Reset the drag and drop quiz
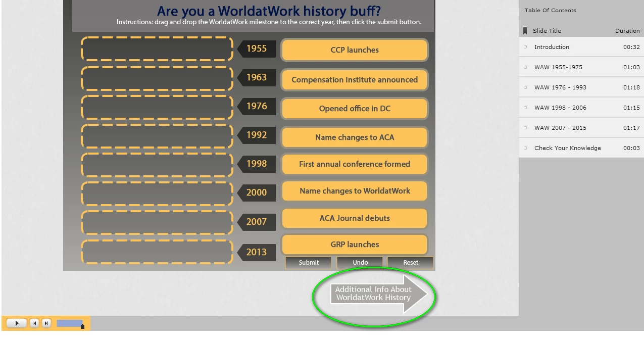Viewport: 644px width, 341px height. [x=411, y=263]
